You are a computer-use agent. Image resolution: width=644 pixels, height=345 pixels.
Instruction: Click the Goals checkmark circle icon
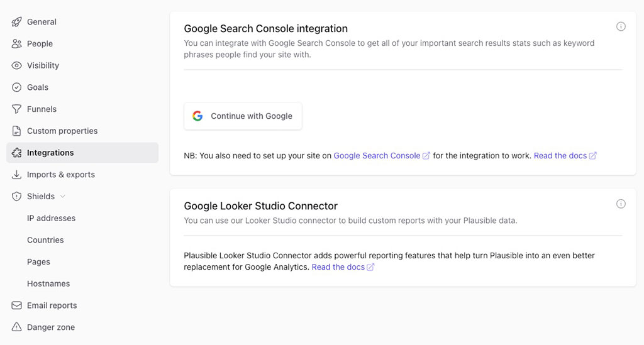pos(17,87)
